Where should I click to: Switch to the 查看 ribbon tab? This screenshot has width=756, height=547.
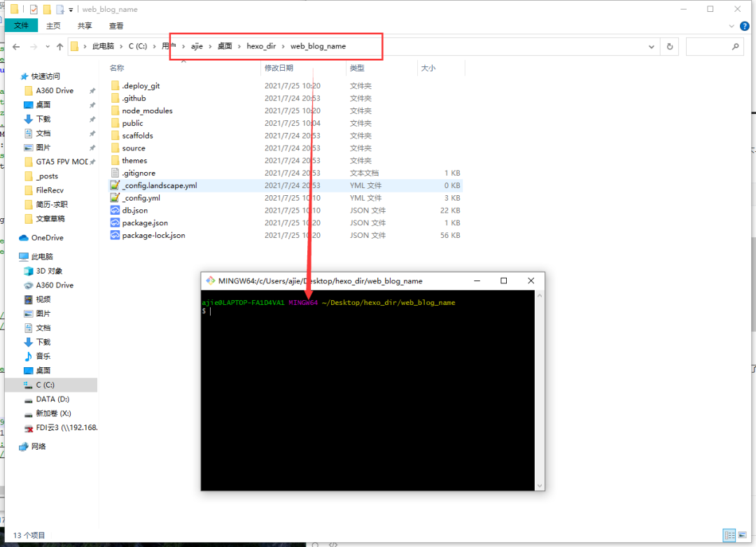pos(116,26)
